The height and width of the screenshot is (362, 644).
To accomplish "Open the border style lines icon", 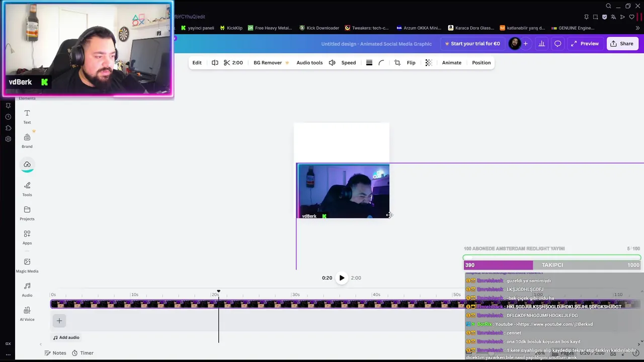I will (369, 63).
